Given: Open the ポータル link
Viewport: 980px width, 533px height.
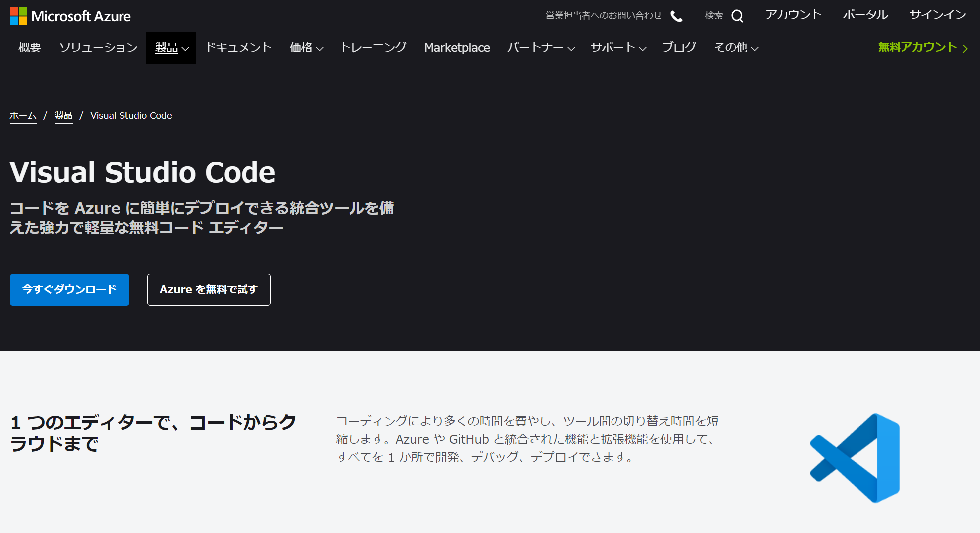Looking at the screenshot, I should [865, 15].
